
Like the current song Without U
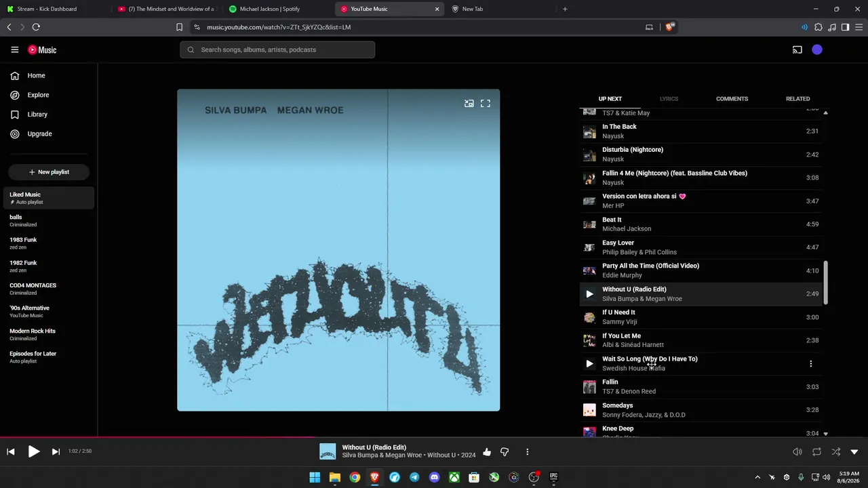[487, 452]
